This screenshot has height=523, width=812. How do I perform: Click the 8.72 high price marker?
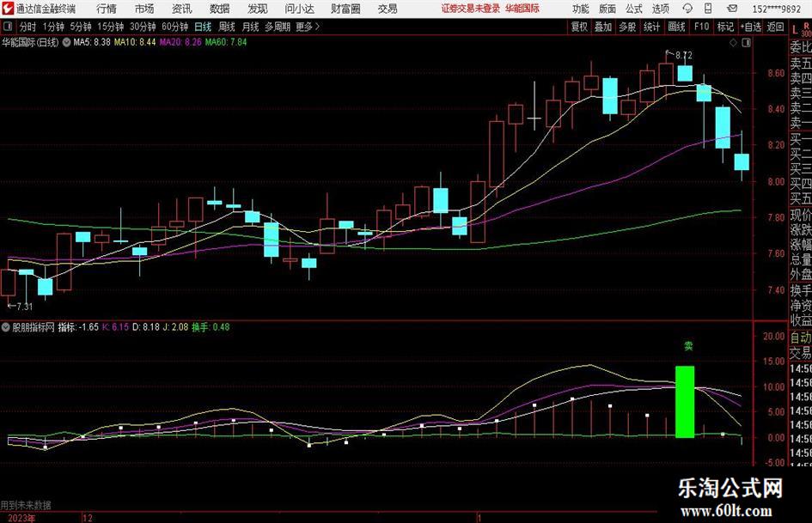(x=684, y=56)
